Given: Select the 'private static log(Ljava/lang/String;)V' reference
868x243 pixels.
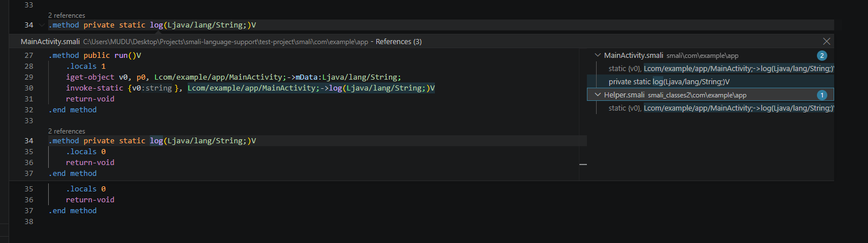Looking at the screenshot, I should point(710,81).
